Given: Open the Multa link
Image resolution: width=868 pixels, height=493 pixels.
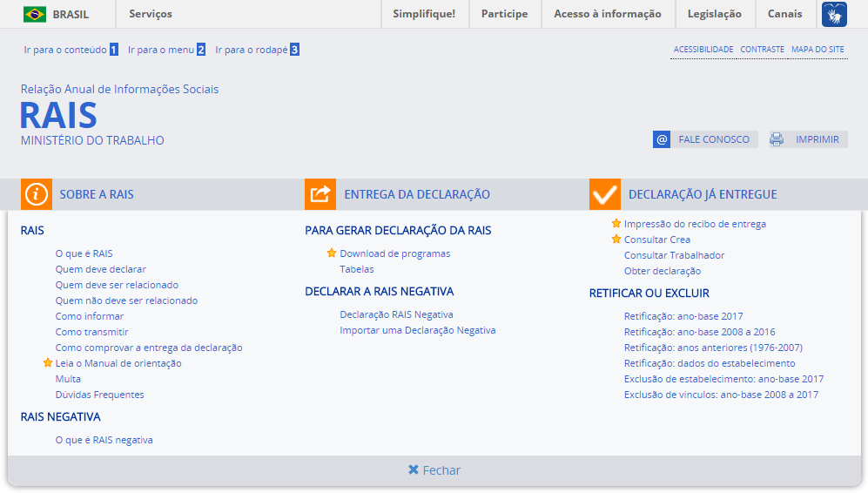Looking at the screenshot, I should (68, 379).
